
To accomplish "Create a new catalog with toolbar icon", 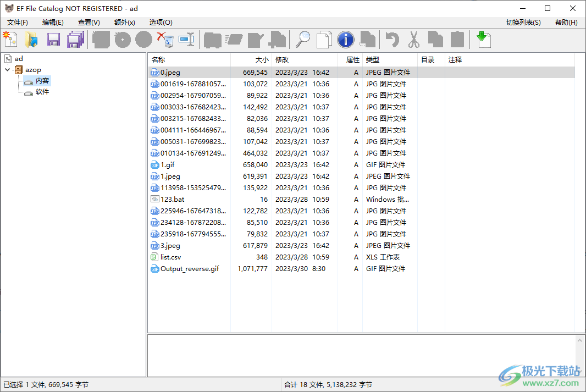I will pos(10,39).
